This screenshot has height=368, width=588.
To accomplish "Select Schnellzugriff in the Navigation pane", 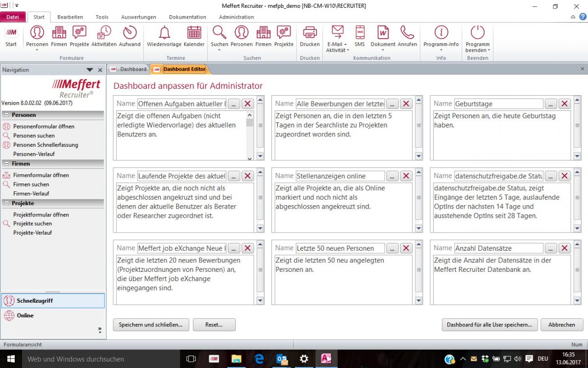I will [x=53, y=301].
